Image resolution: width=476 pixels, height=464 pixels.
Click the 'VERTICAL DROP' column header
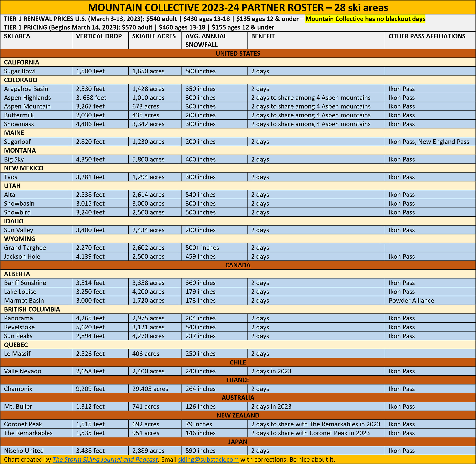coord(100,40)
